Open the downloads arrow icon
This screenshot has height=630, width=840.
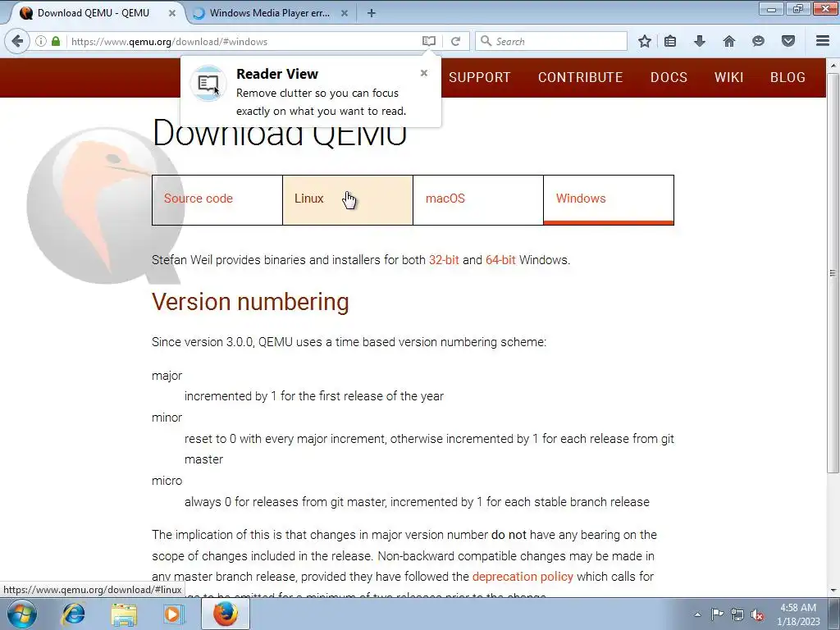pyautogui.click(x=700, y=41)
